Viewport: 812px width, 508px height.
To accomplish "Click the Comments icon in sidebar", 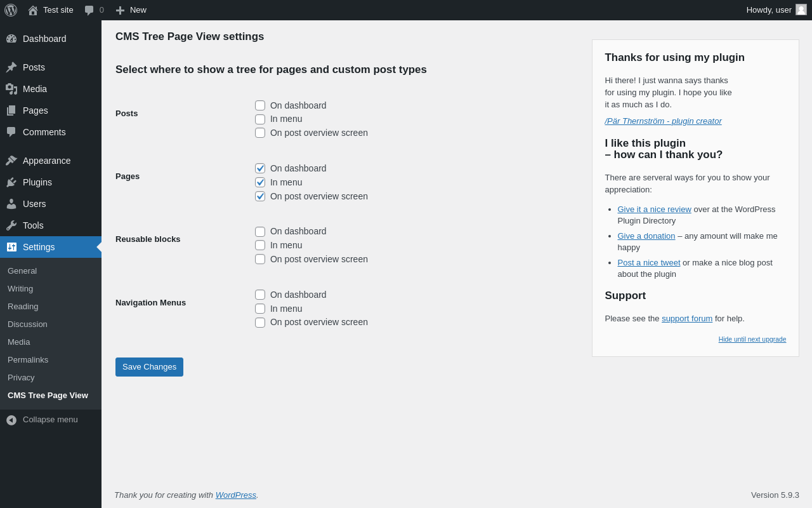I will click(11, 132).
